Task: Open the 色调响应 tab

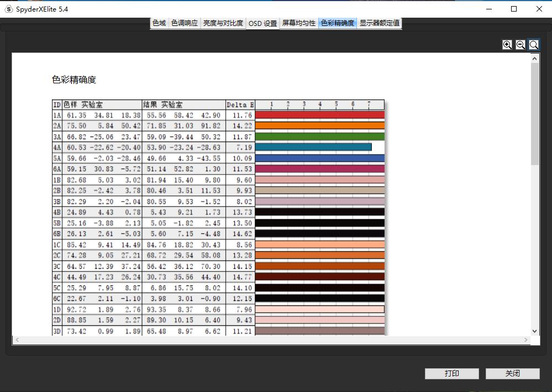Action: click(184, 23)
